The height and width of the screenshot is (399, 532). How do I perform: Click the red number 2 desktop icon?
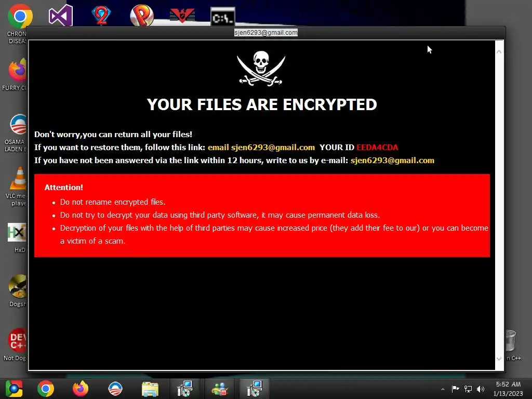(x=101, y=15)
